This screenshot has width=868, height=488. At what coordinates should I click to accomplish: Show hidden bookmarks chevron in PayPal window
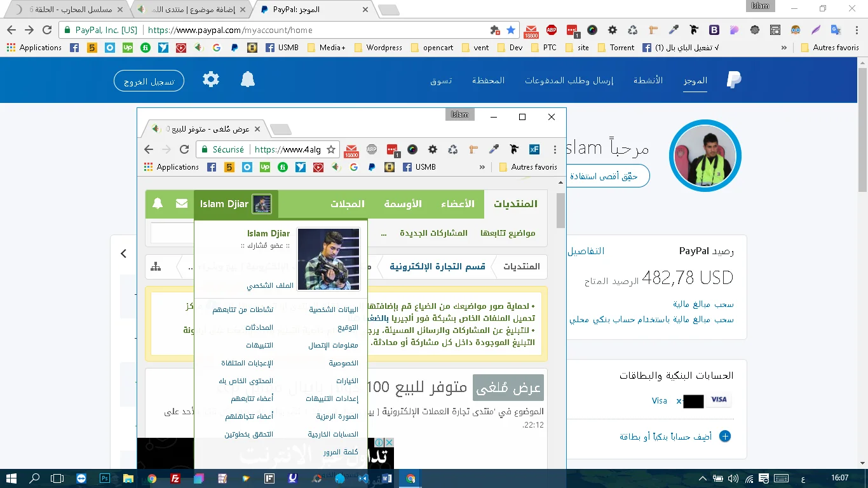pos(784,48)
